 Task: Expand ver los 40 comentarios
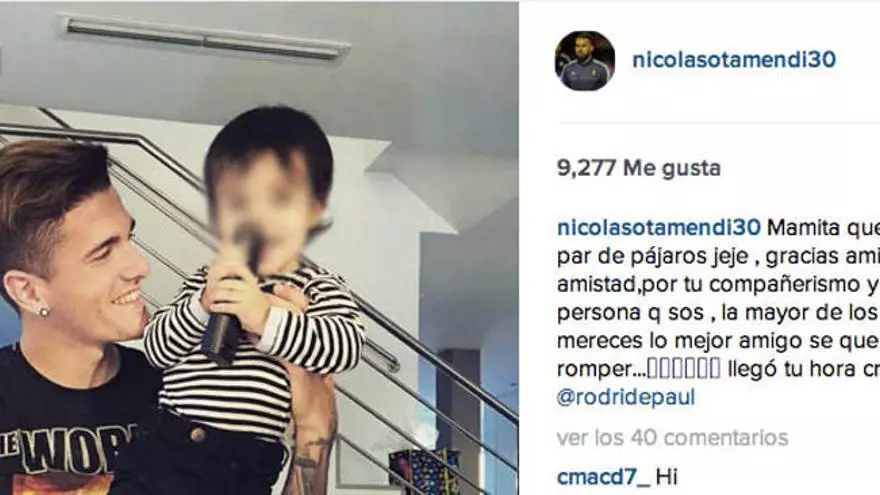point(672,438)
